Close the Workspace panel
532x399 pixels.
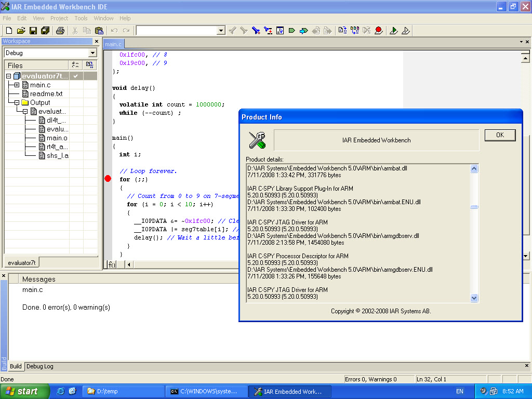[x=97, y=42]
